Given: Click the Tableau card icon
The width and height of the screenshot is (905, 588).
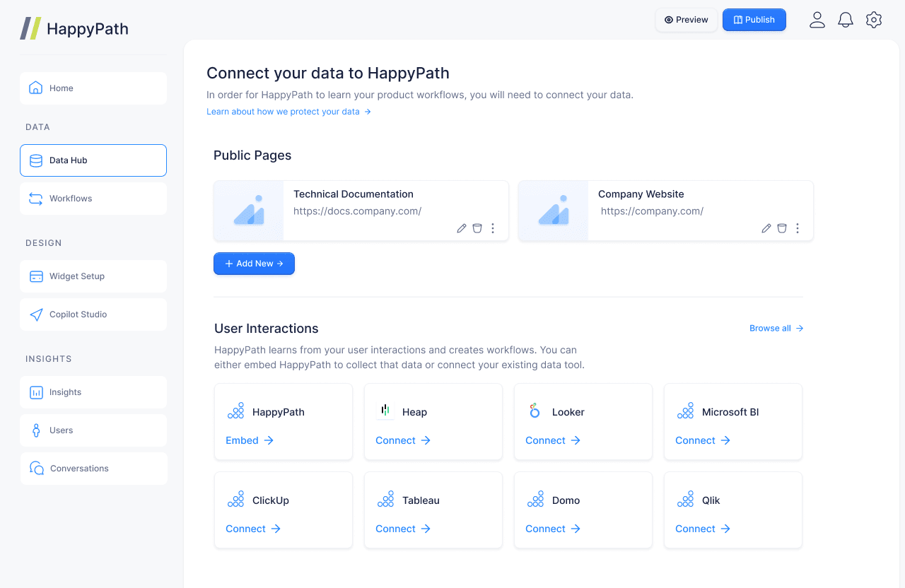Looking at the screenshot, I should pos(385,499).
